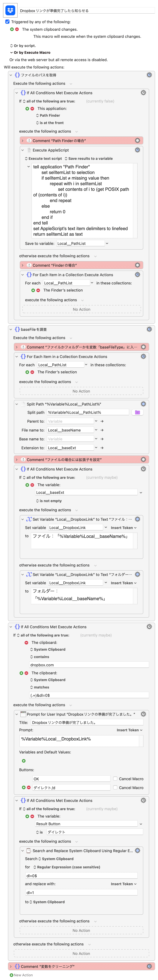Screen dimensions: 158x980
Task: Check Cancel Macro for ダイレクト/d button
Action: [x=115, y=787]
